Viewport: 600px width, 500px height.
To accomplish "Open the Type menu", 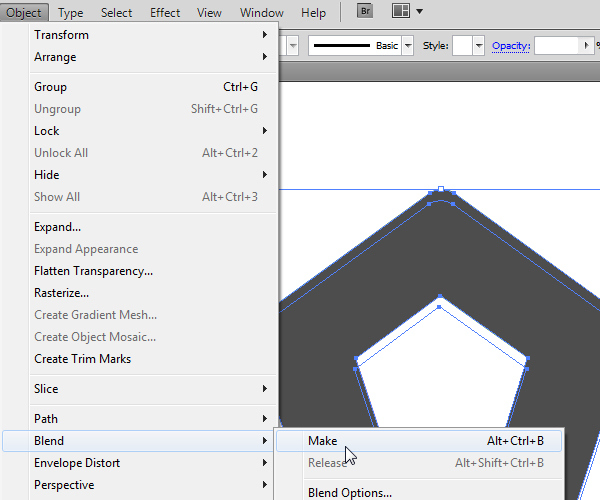I will (x=70, y=13).
